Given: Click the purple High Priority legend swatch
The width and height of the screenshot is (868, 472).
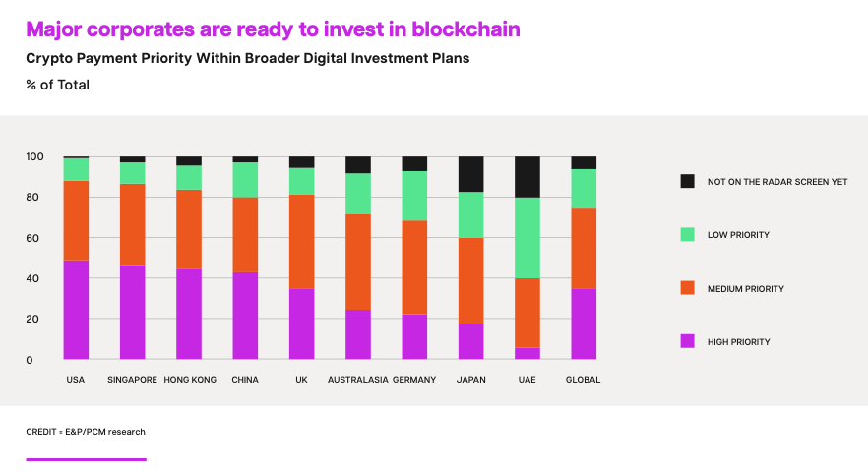Looking at the screenshot, I should 687,341.
